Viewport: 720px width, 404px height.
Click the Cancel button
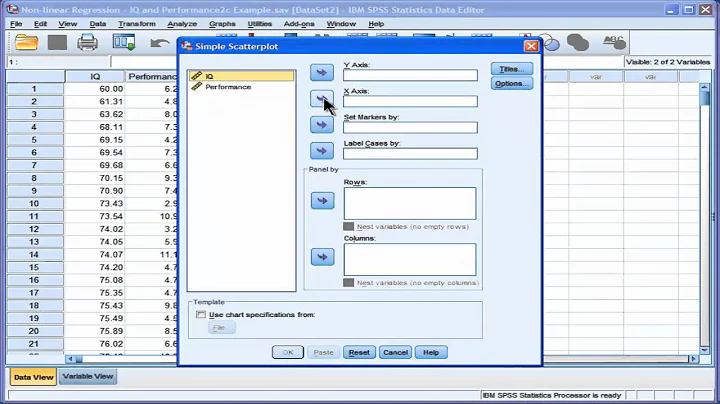click(395, 352)
